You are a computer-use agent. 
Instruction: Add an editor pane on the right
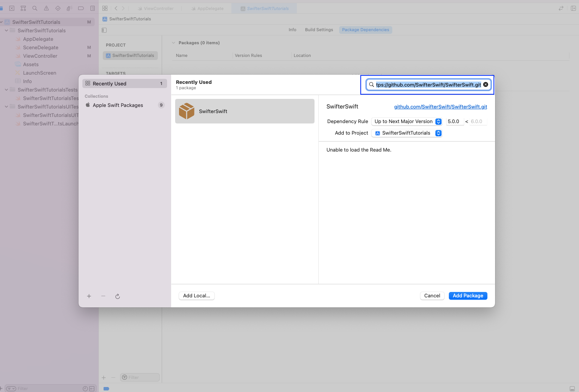[x=573, y=8]
